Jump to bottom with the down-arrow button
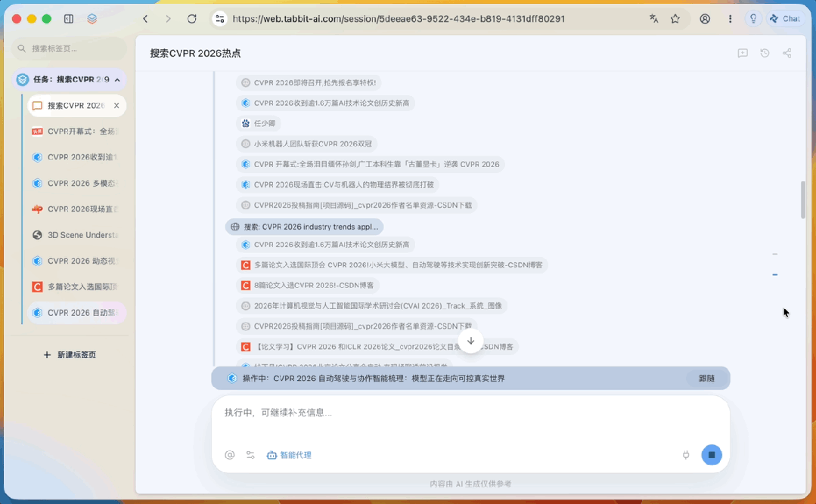816x504 pixels. (470, 342)
